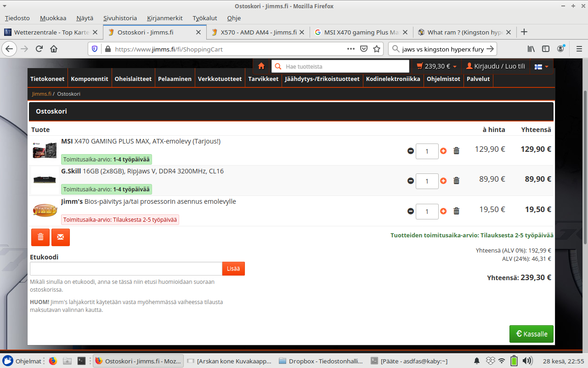This screenshot has height=368, width=588.
Task: Remove MSI X470 GAMING PLUS MAX from cart
Action: click(456, 151)
